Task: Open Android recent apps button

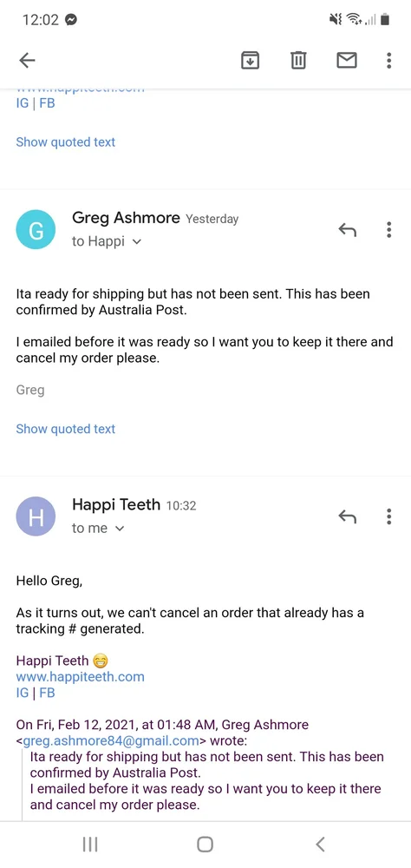Action: click(x=90, y=845)
